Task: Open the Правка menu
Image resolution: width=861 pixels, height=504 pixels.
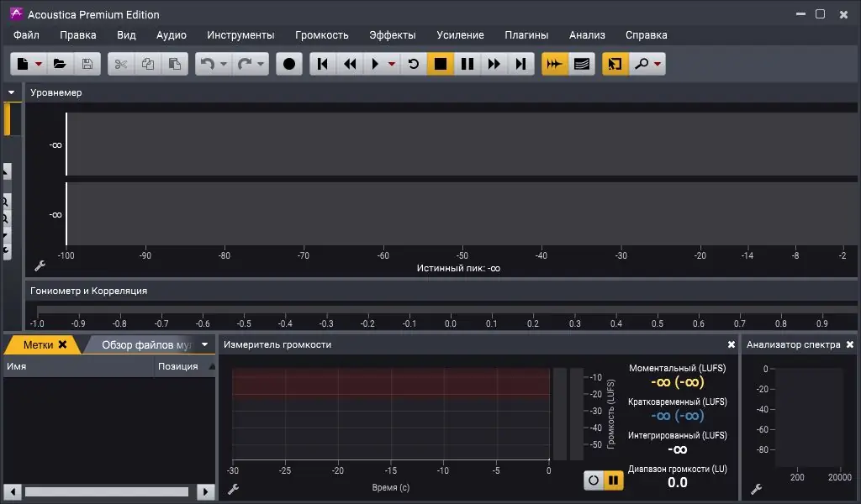Action: (x=78, y=35)
